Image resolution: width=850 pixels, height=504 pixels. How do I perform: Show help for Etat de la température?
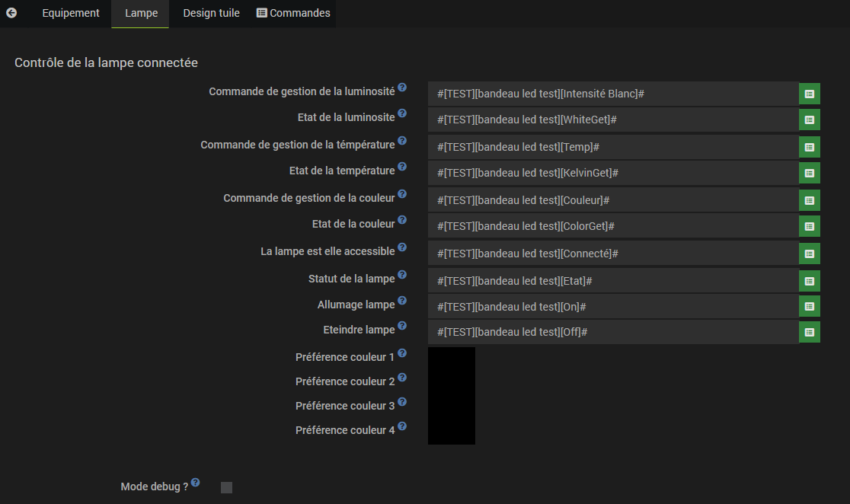[402, 167]
